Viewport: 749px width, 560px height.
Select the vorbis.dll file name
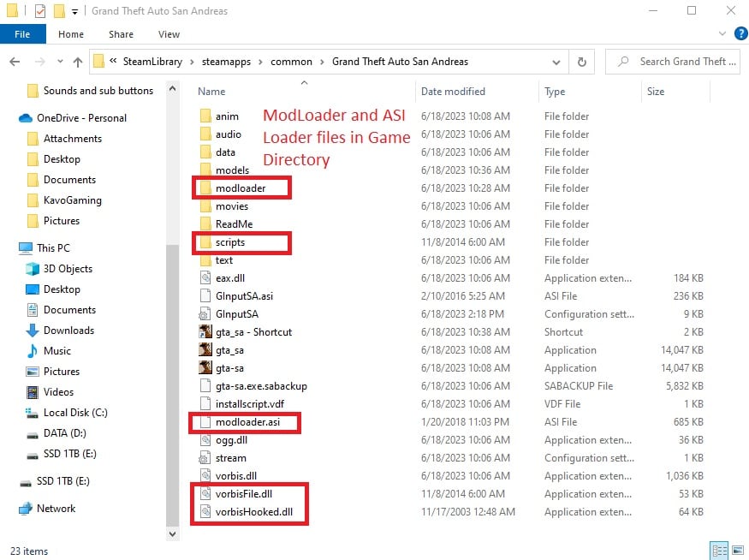(x=236, y=476)
